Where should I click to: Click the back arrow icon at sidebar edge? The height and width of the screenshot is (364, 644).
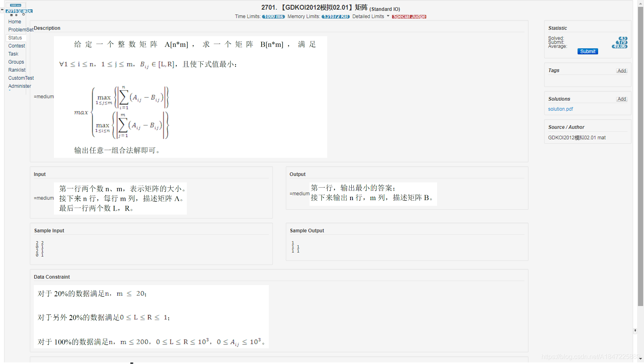2,10
